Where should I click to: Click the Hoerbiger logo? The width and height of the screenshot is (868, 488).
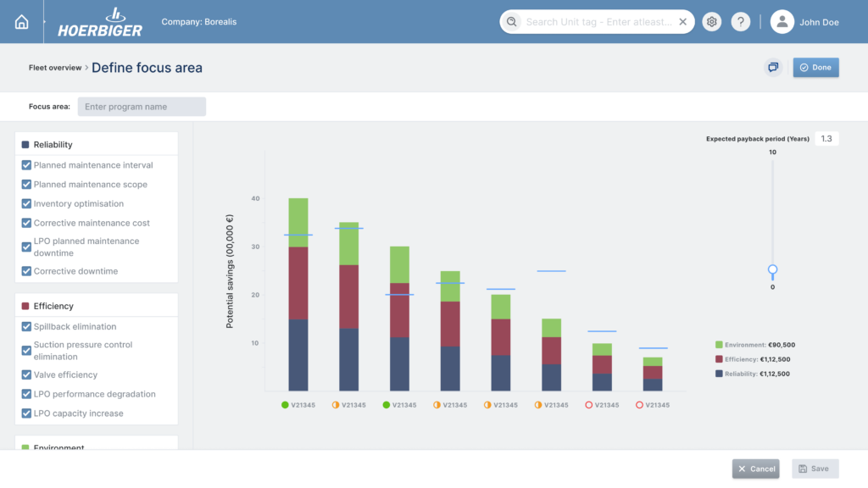100,22
